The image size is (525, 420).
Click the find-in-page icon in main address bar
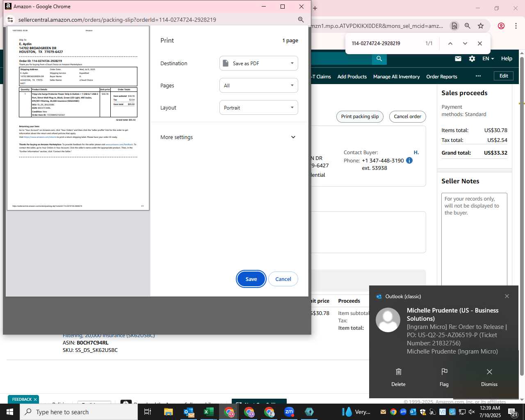pyautogui.click(x=454, y=26)
